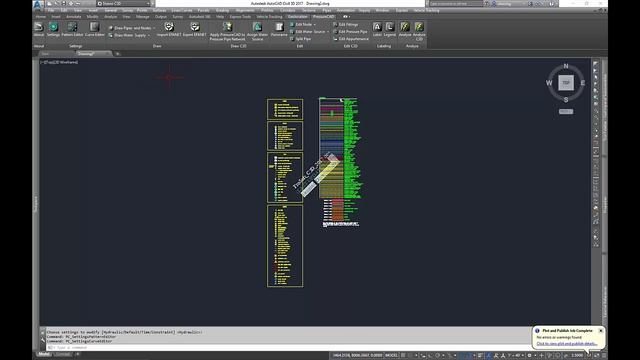This screenshot has height=360, width=640.
Task: Select the Edit Pressure Pipe tool
Action: (350, 31)
